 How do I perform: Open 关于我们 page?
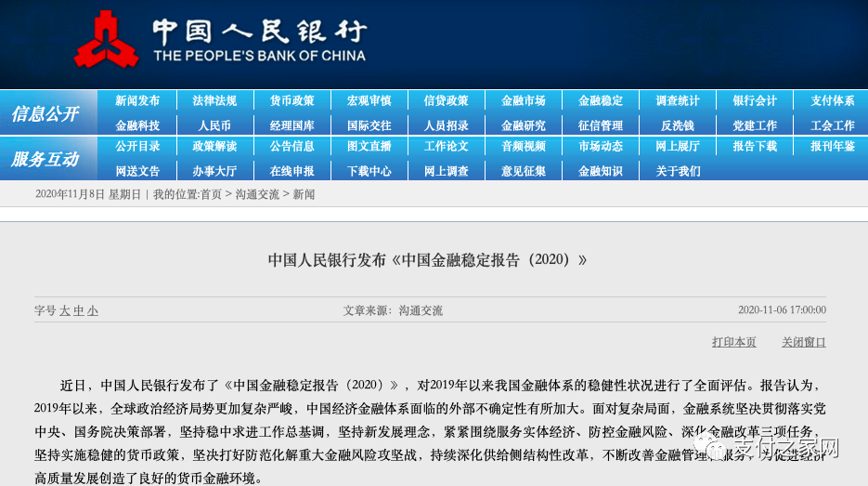click(x=678, y=171)
